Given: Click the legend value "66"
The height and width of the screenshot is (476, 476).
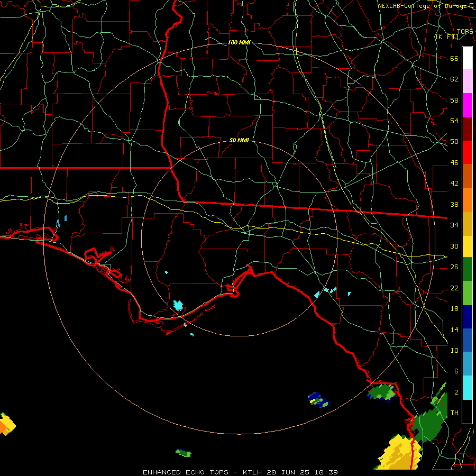Looking at the screenshot, I should coord(454,58).
